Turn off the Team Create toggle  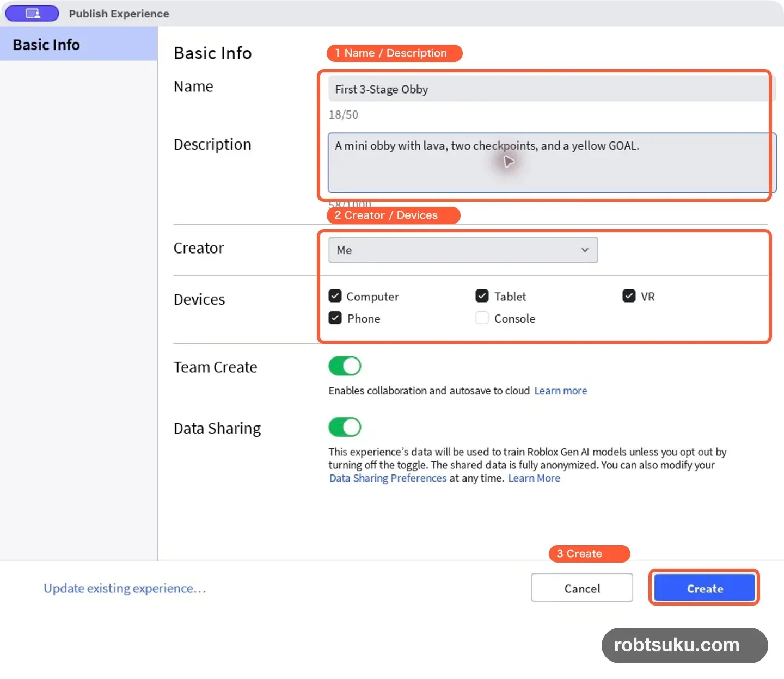[345, 366]
